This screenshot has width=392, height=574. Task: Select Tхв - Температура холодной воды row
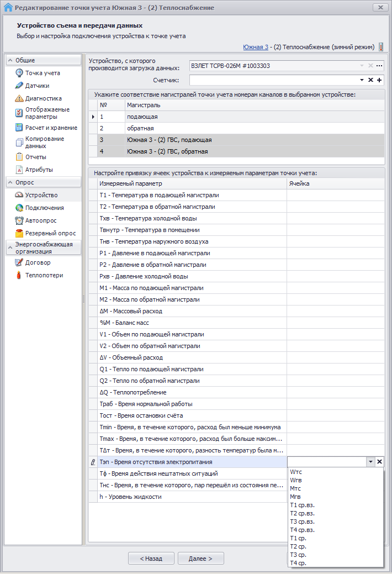click(x=236, y=218)
